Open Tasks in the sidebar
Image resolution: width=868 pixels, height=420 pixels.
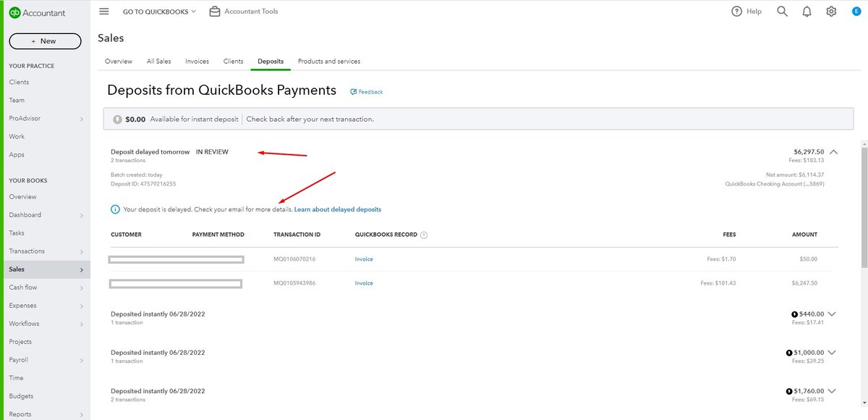(x=17, y=233)
